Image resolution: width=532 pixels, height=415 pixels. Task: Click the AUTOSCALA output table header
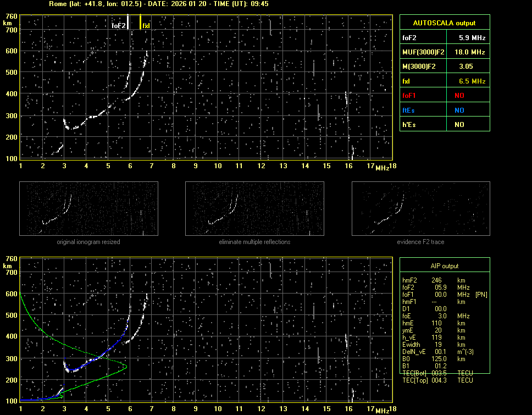[x=444, y=23]
